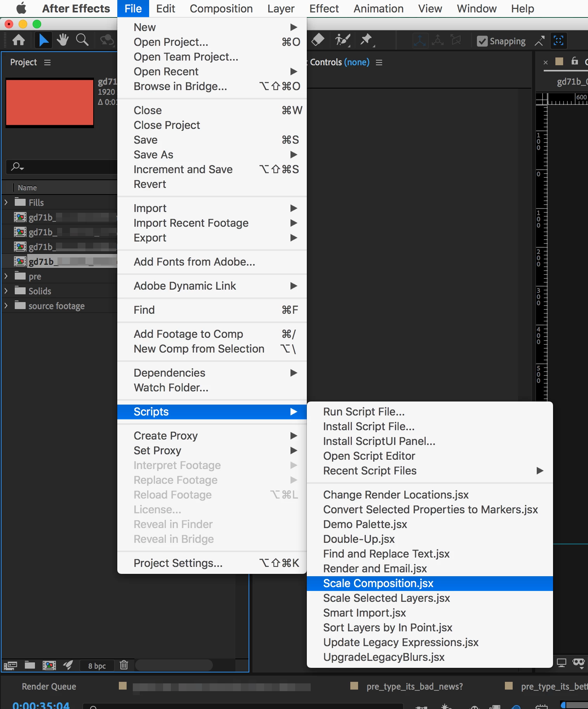Click the red composition thumbnail
588x709 pixels.
coord(50,103)
